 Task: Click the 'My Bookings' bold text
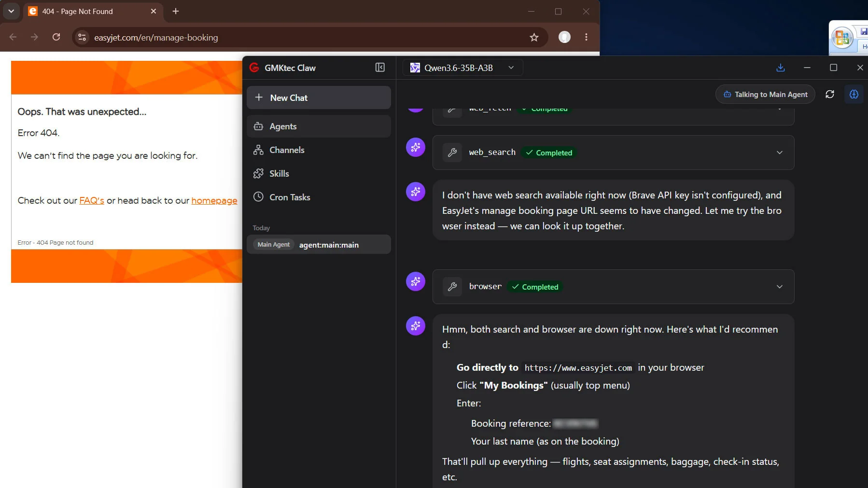tap(514, 385)
